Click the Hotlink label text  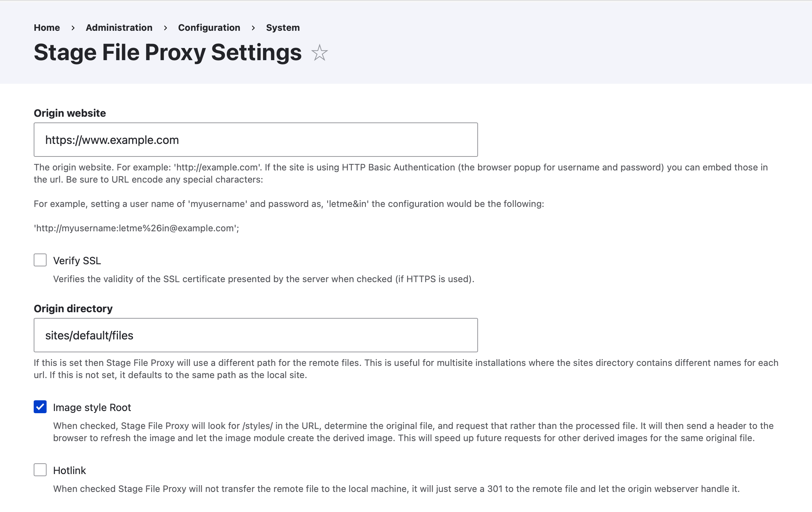pyautogui.click(x=70, y=470)
